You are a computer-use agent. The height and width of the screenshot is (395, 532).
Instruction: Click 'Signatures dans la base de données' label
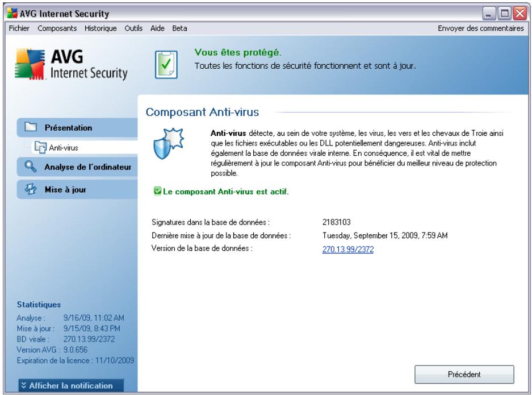point(210,222)
